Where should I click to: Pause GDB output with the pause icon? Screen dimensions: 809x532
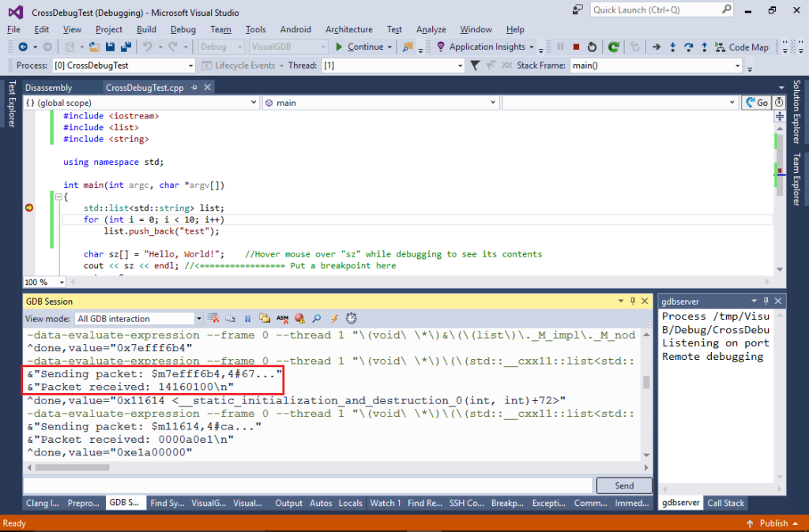click(x=247, y=318)
